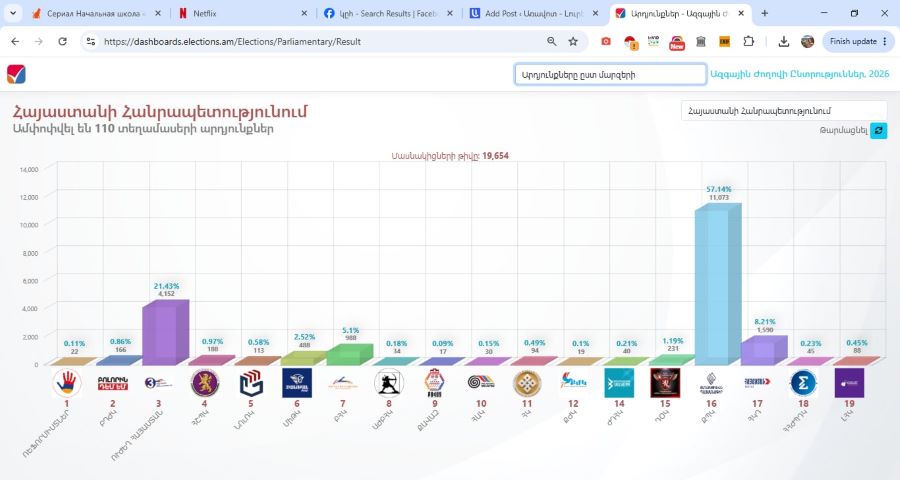Click party 7 logo under green bar

[343, 383]
